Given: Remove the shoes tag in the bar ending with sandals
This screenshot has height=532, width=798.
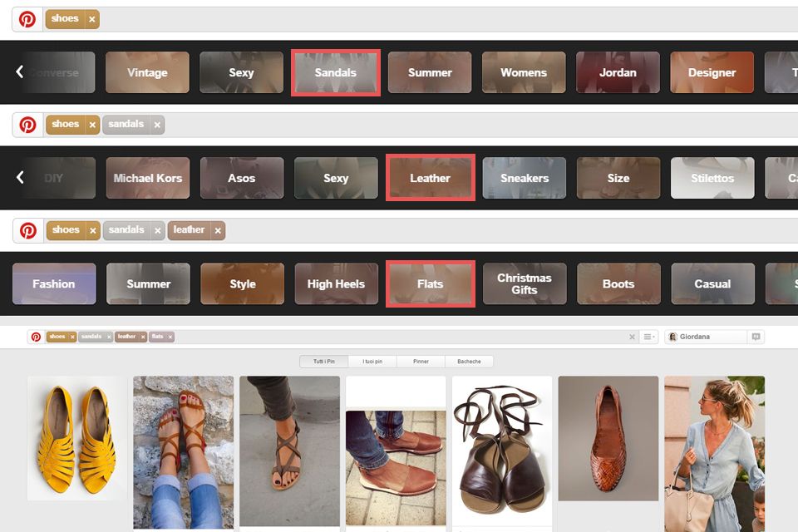Looking at the screenshot, I should click(92, 125).
